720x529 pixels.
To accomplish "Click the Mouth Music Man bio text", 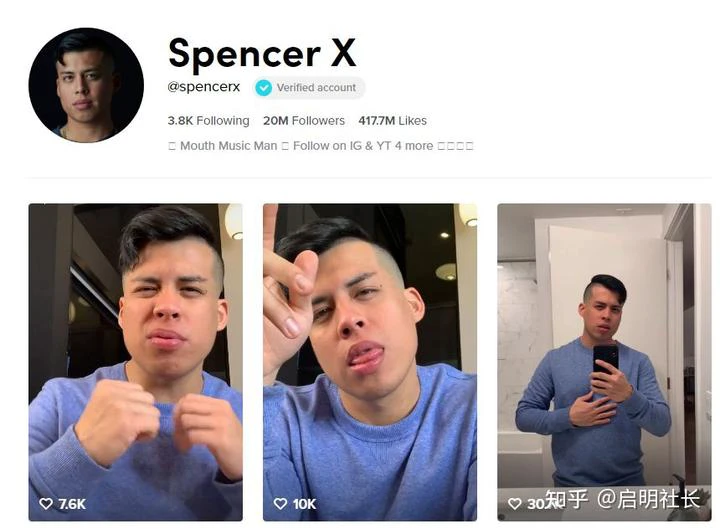I will [x=229, y=146].
